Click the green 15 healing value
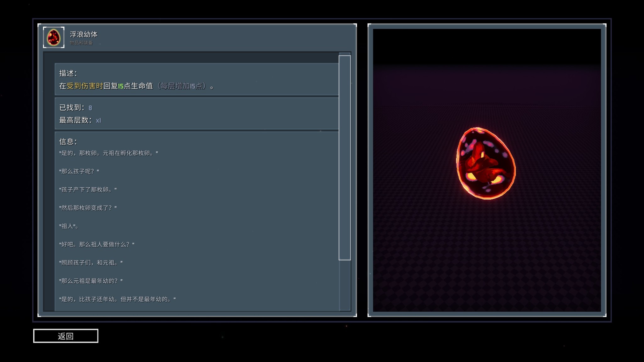644x362 pixels. [120, 86]
